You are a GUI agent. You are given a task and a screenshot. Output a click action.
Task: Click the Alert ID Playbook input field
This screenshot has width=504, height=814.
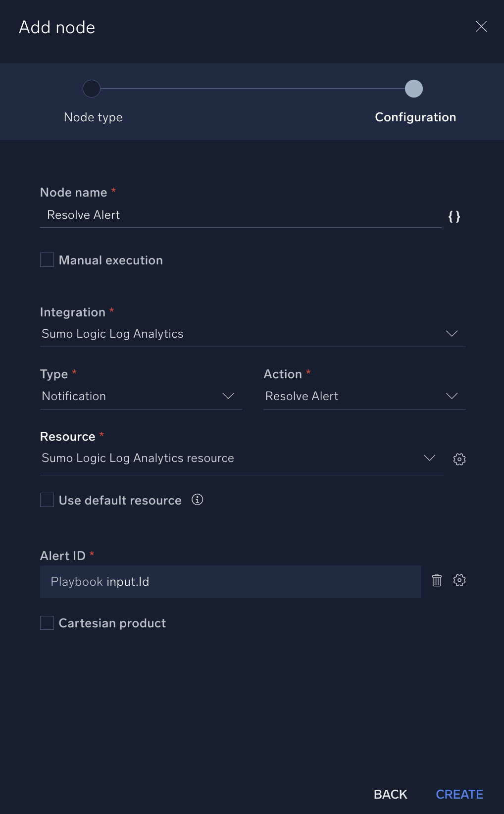point(230,582)
